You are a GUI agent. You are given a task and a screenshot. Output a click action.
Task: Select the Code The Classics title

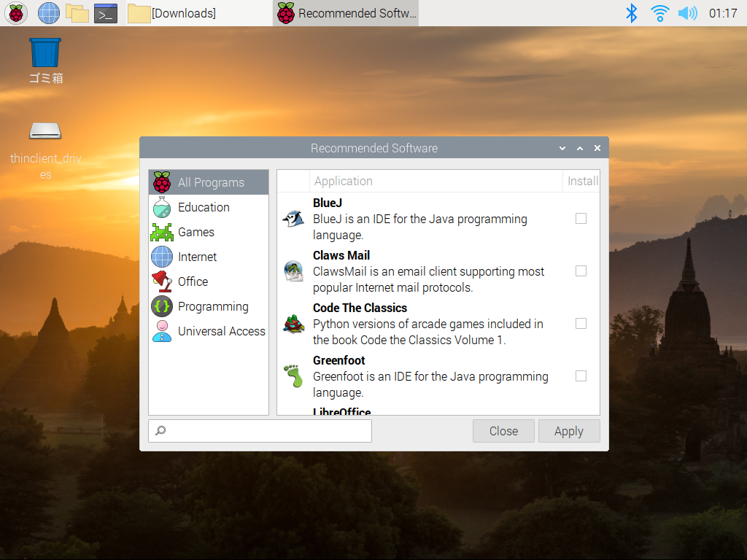[x=360, y=308]
